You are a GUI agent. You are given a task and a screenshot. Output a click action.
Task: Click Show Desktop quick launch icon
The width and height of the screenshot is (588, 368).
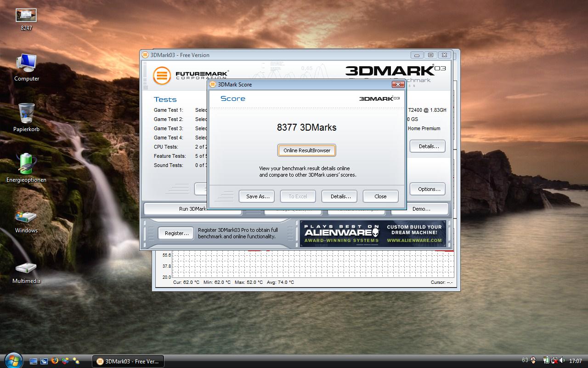coord(34,361)
